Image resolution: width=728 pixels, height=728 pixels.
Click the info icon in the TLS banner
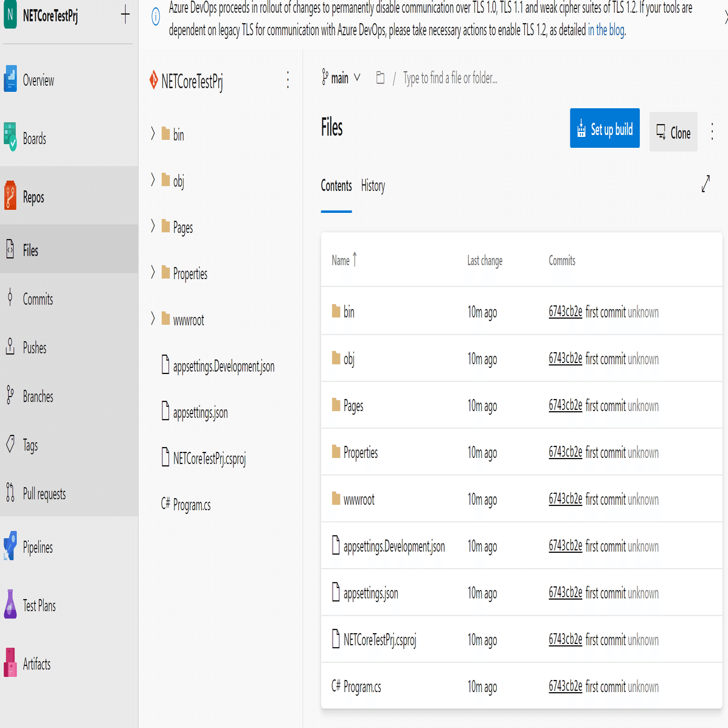click(x=156, y=17)
